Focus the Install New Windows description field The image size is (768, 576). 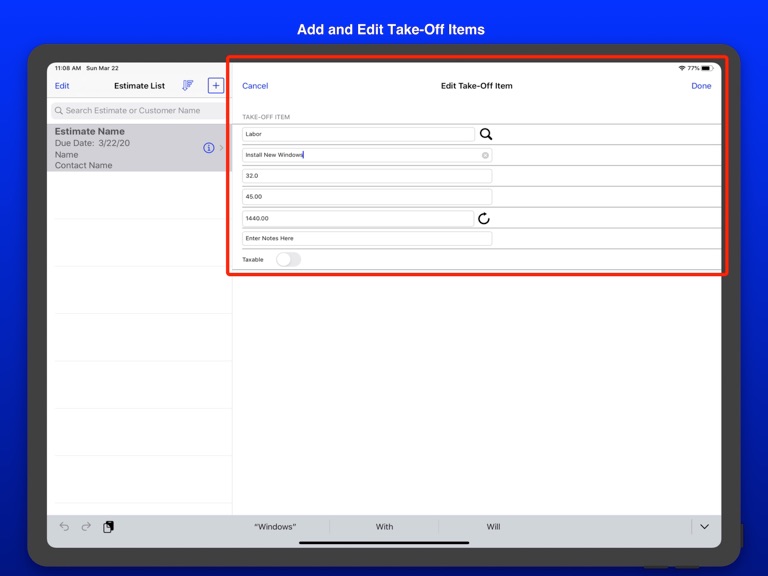click(367, 155)
